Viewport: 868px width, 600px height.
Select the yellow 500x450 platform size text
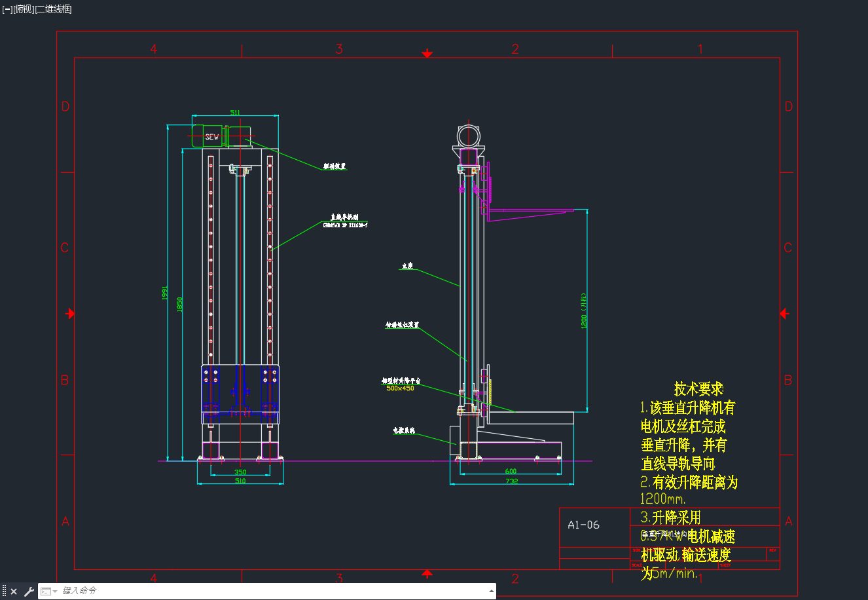click(400, 388)
